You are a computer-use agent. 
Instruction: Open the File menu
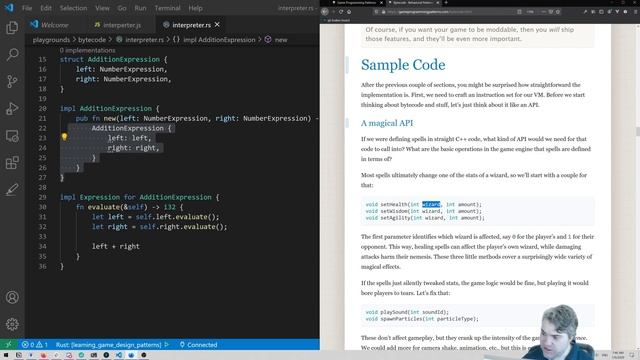(x=27, y=8)
